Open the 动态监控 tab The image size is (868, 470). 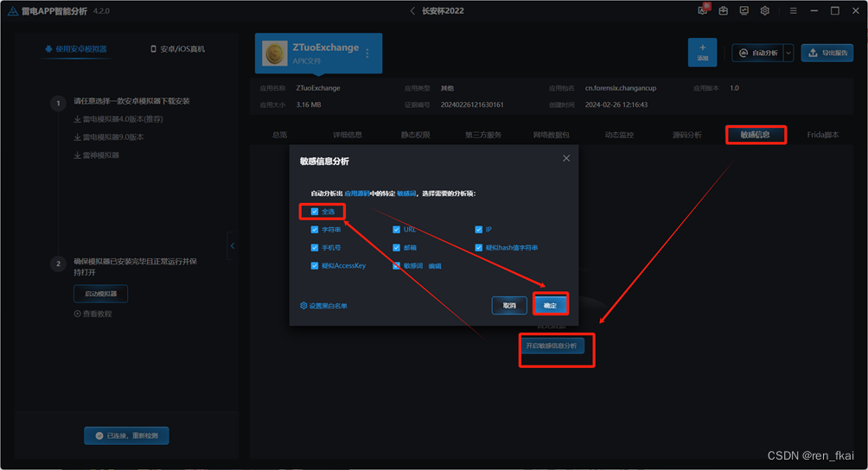coord(619,135)
